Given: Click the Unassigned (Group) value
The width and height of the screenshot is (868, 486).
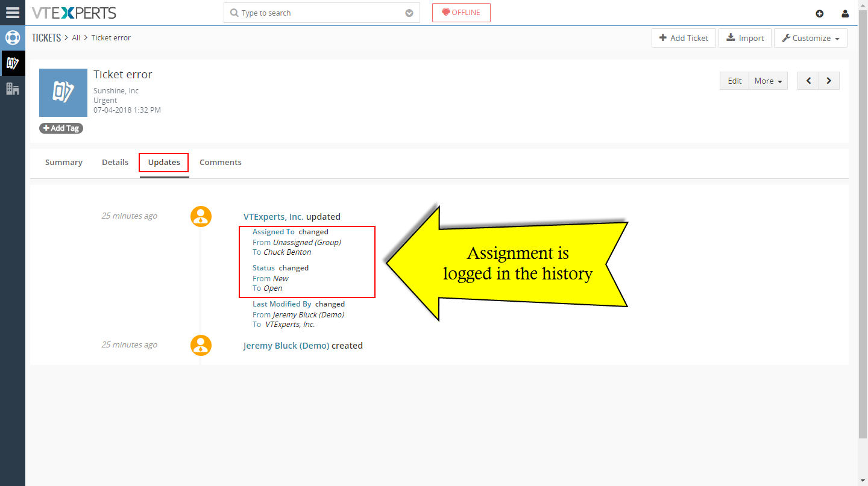Looking at the screenshot, I should [307, 243].
